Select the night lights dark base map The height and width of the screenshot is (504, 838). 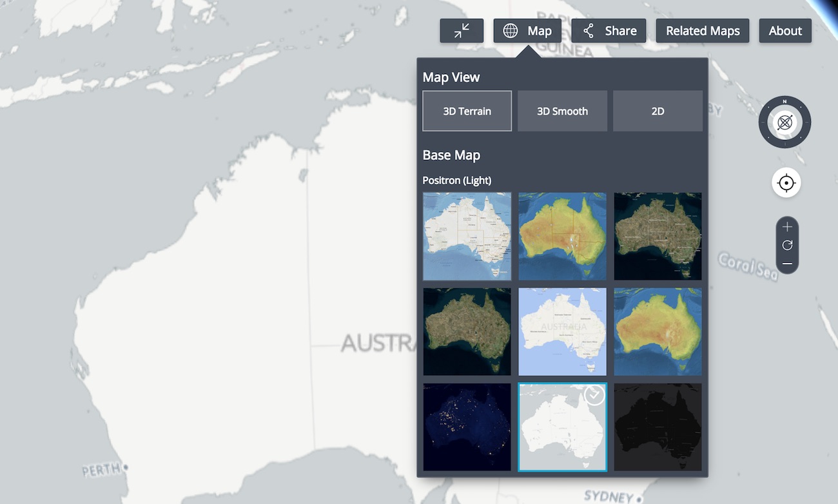coord(467,427)
